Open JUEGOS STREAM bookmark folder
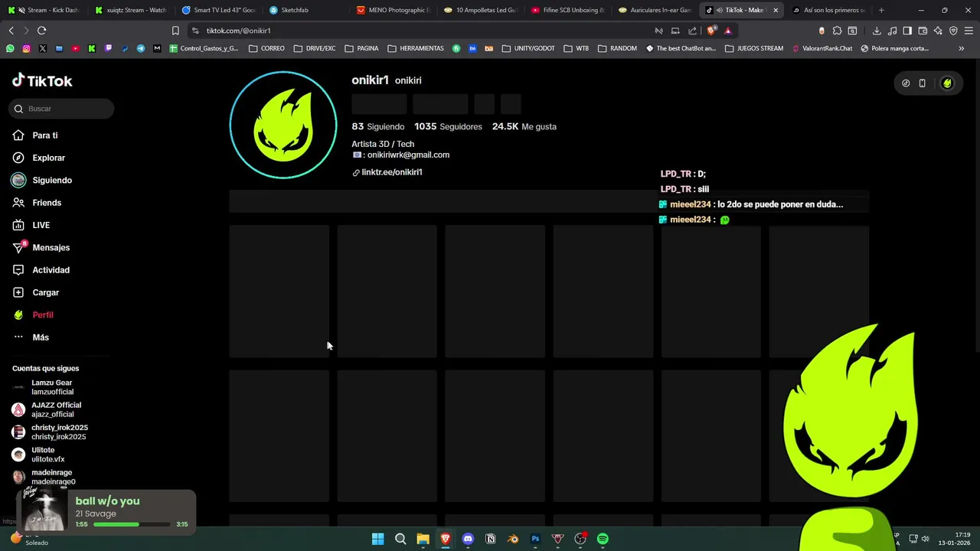The width and height of the screenshot is (980, 551). (753, 48)
